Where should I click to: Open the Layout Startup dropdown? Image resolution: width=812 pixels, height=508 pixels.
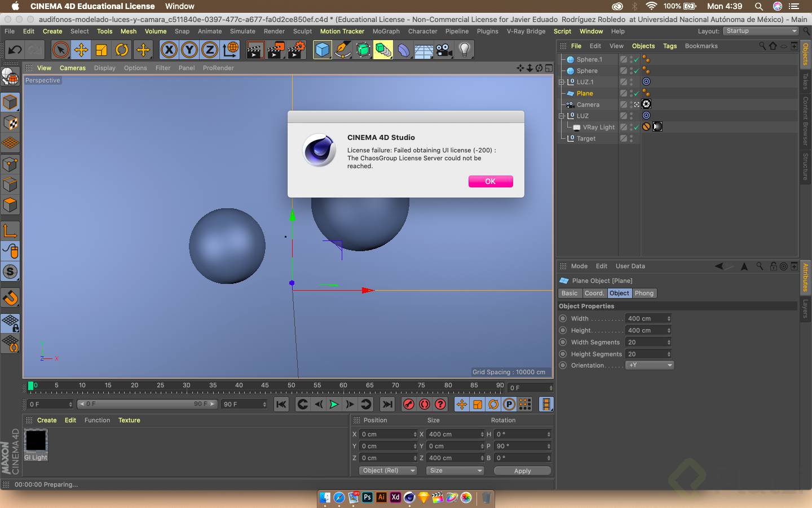(x=760, y=31)
